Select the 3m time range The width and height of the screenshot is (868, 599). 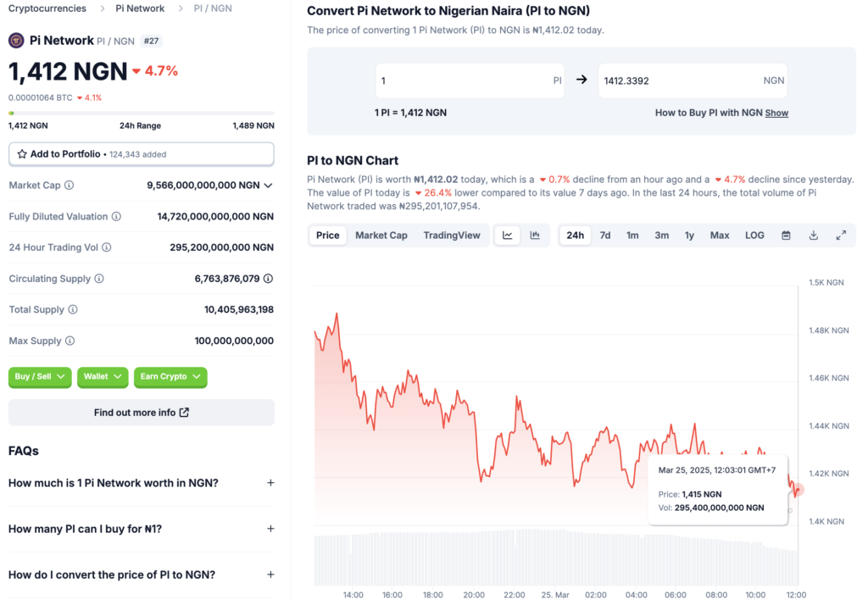[x=661, y=235]
